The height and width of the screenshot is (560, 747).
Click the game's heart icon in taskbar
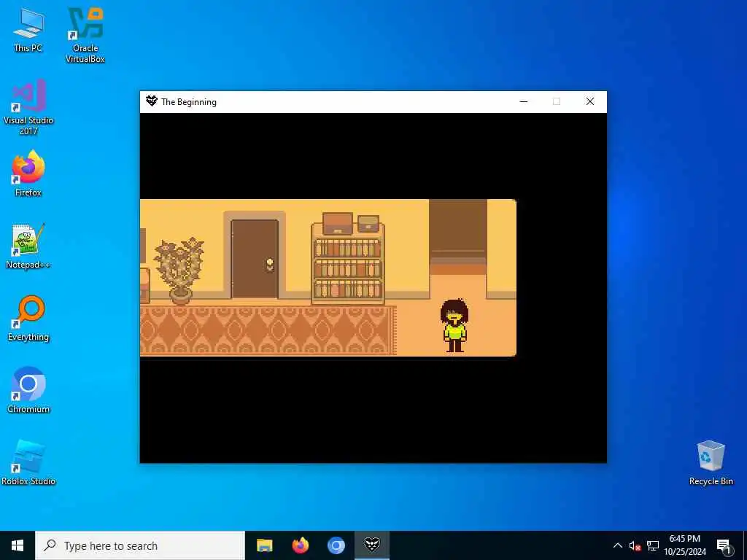click(x=371, y=545)
